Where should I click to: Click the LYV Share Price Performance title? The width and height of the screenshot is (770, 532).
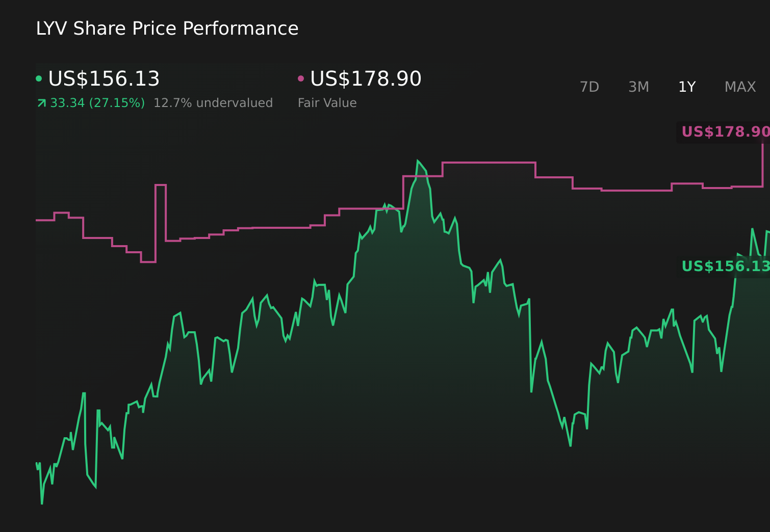coord(167,28)
